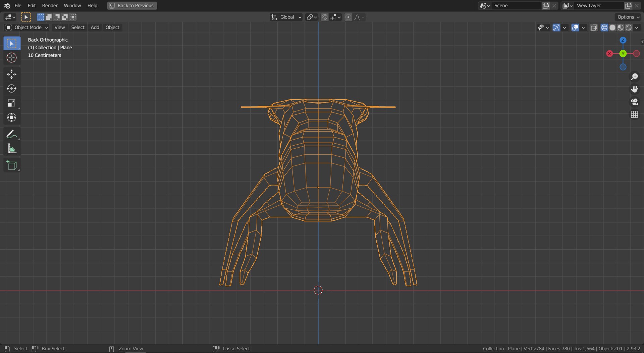Click the pan hand viewport icon
This screenshot has width=644, height=353.
point(634,89)
